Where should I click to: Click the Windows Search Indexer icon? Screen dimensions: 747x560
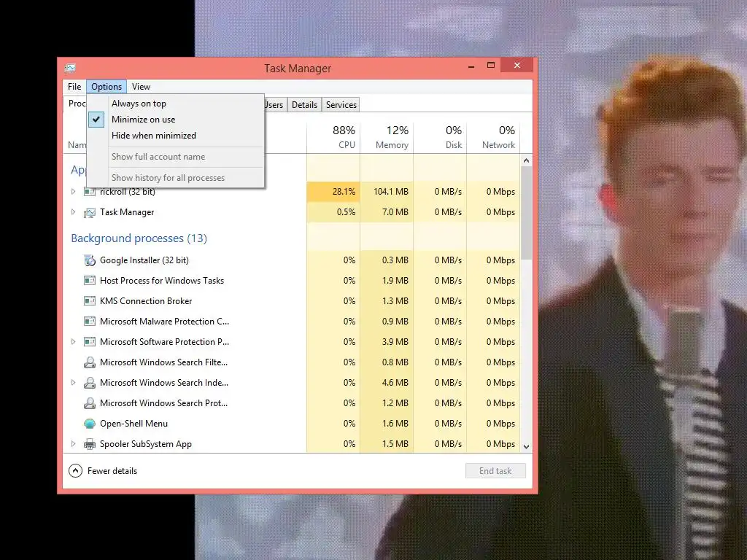click(90, 383)
